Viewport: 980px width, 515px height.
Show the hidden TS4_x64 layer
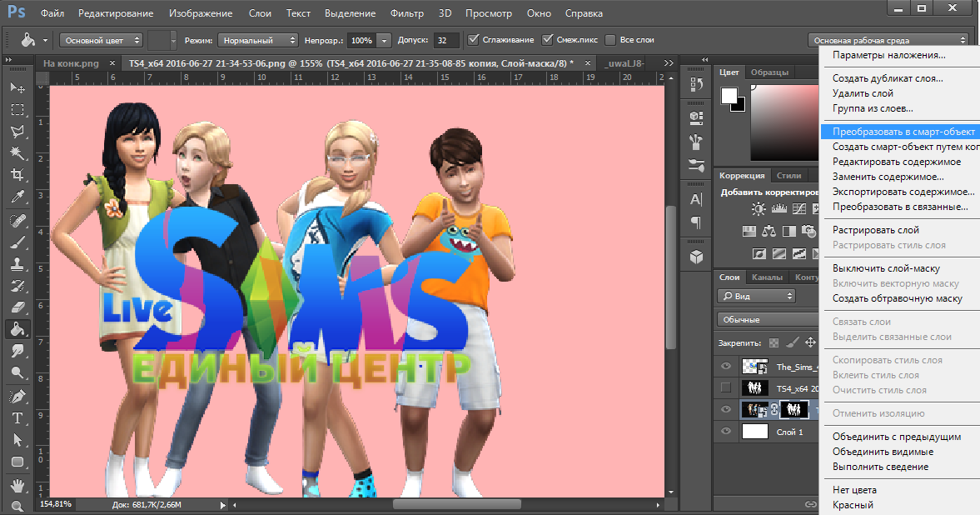725,388
